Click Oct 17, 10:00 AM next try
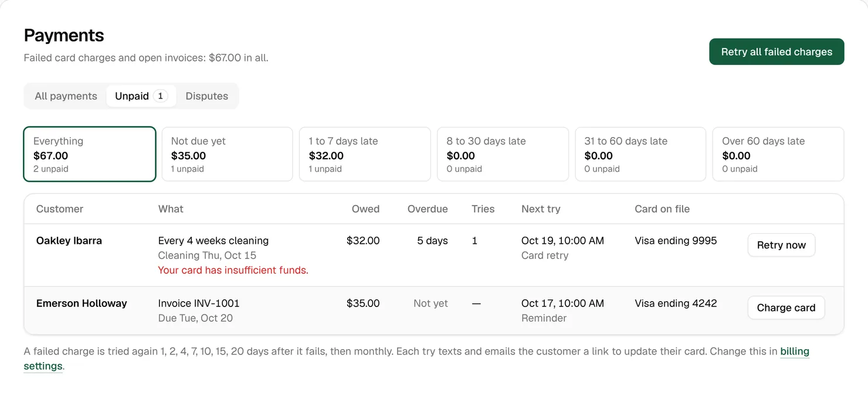Screen dimensions: 868x413 562,303
